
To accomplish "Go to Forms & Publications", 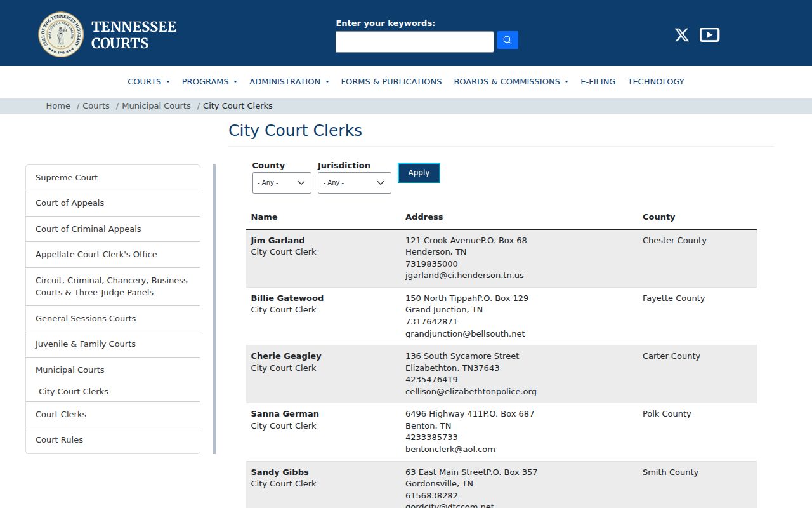I will pos(391,81).
